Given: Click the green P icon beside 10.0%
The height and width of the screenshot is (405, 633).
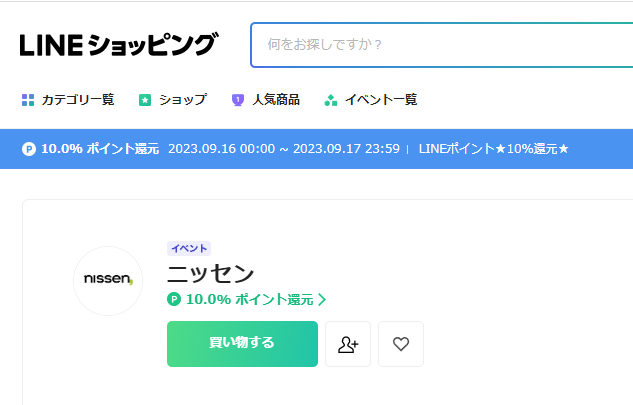Looking at the screenshot, I should pos(174,299).
